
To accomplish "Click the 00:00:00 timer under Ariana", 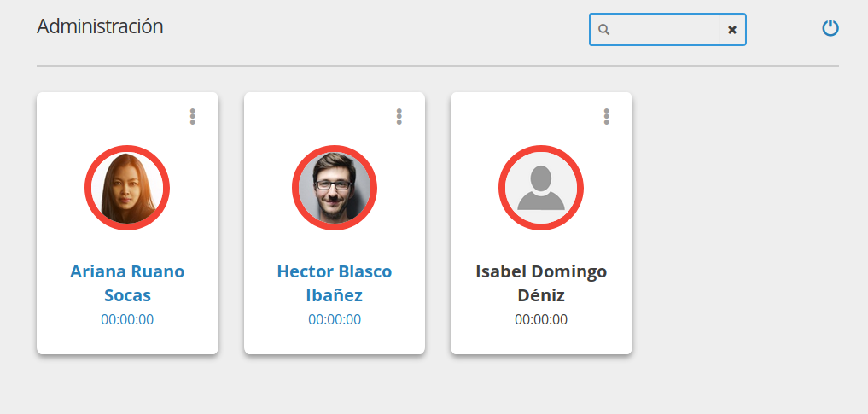I will (x=127, y=320).
